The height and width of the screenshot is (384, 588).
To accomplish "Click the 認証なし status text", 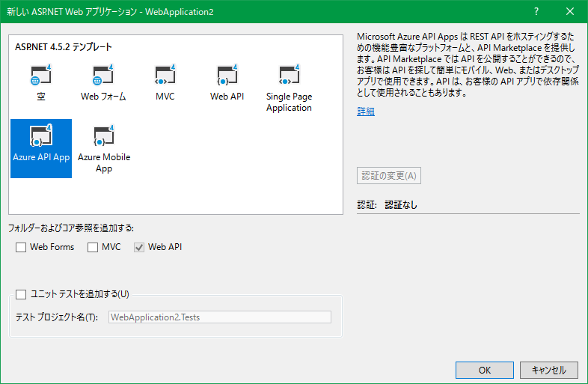I will 401,205.
